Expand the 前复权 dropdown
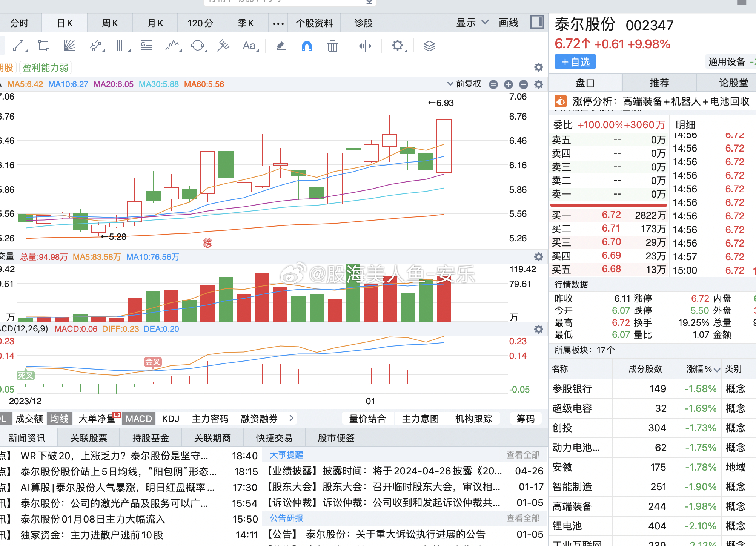 pyautogui.click(x=464, y=84)
